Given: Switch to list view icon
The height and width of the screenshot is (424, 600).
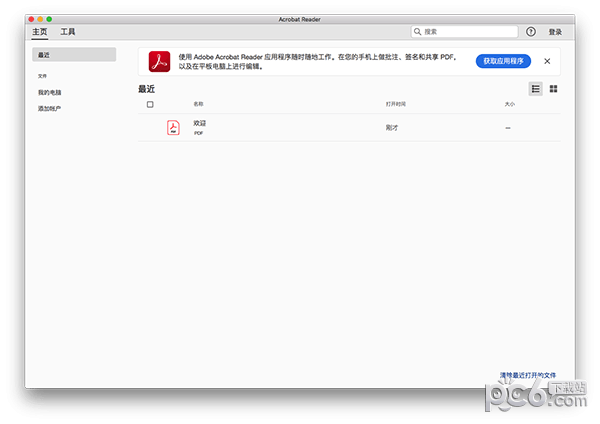Looking at the screenshot, I should tap(535, 89).
